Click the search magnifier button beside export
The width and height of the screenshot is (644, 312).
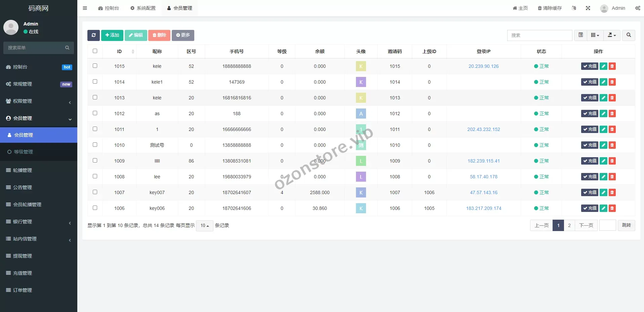click(x=629, y=35)
